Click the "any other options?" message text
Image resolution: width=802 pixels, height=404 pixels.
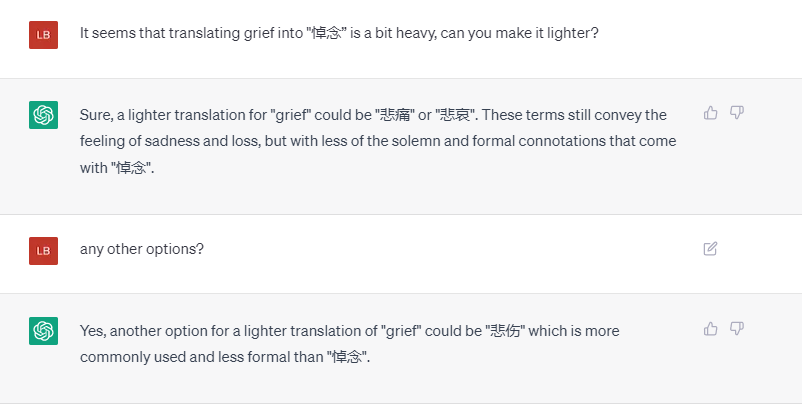coord(142,248)
